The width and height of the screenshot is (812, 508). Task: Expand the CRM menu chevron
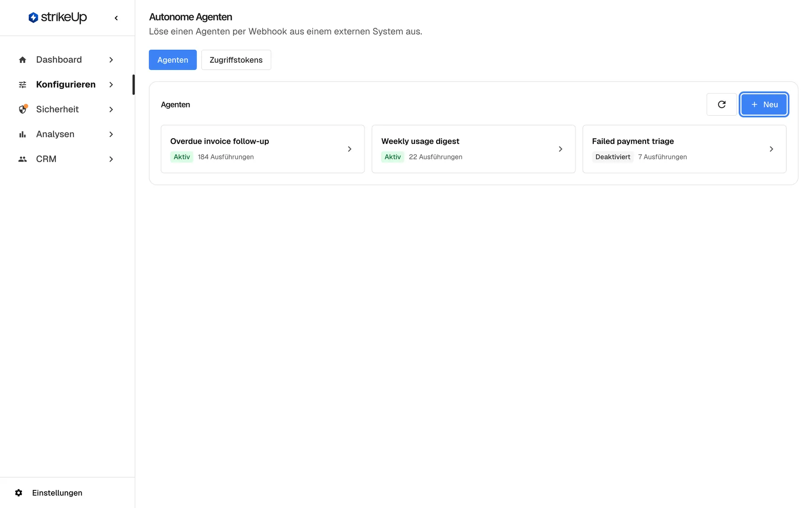click(111, 159)
